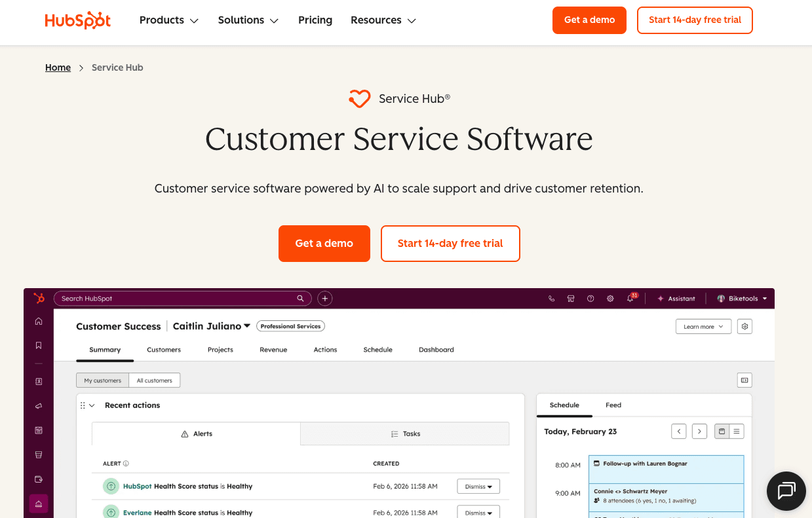Image resolution: width=812 pixels, height=518 pixels.
Task: Open Dismiss dropdown for the HubSpot alert
Action: click(478, 487)
